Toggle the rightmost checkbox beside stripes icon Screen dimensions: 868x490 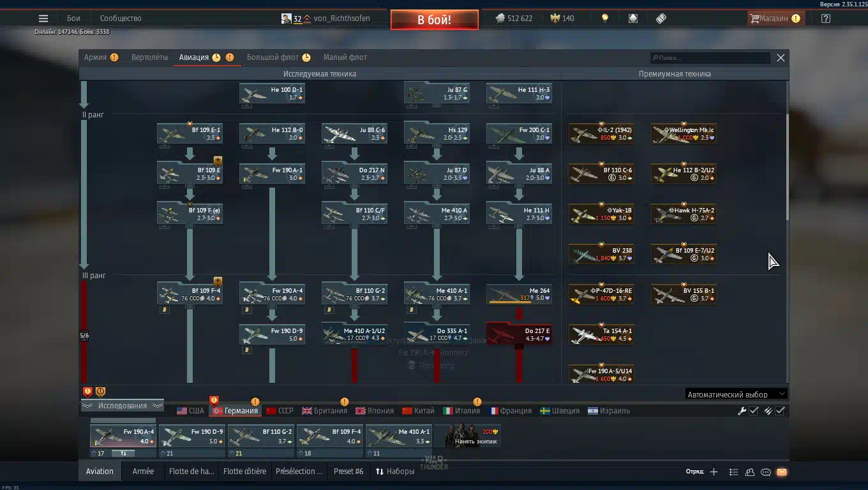coord(780,411)
